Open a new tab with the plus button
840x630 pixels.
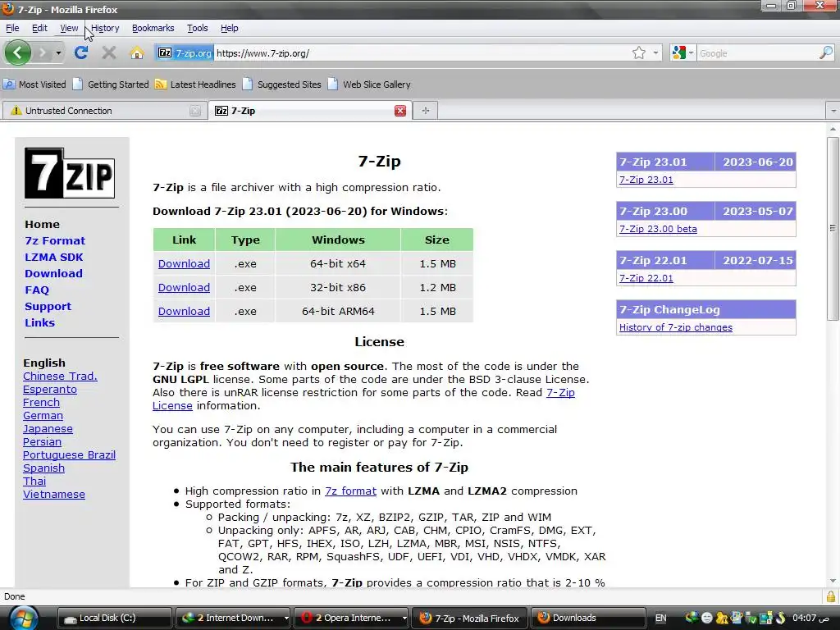tap(426, 111)
